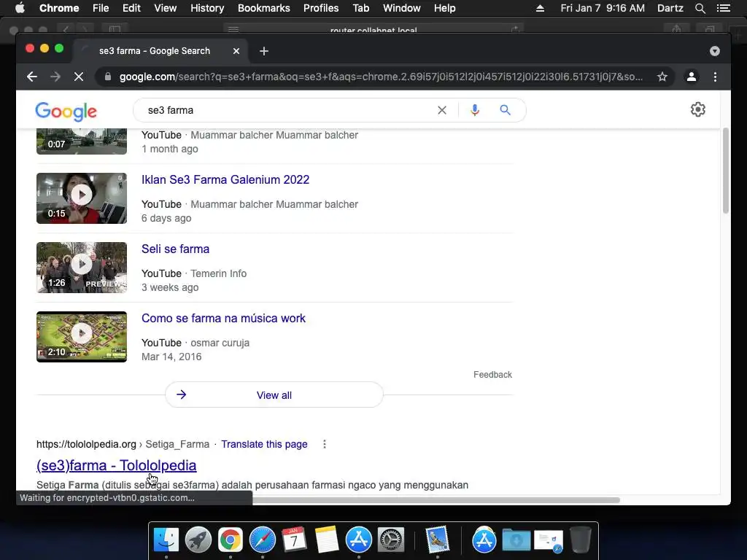Clear the Google search box text
Screen dimensions: 747x560
pos(442,110)
